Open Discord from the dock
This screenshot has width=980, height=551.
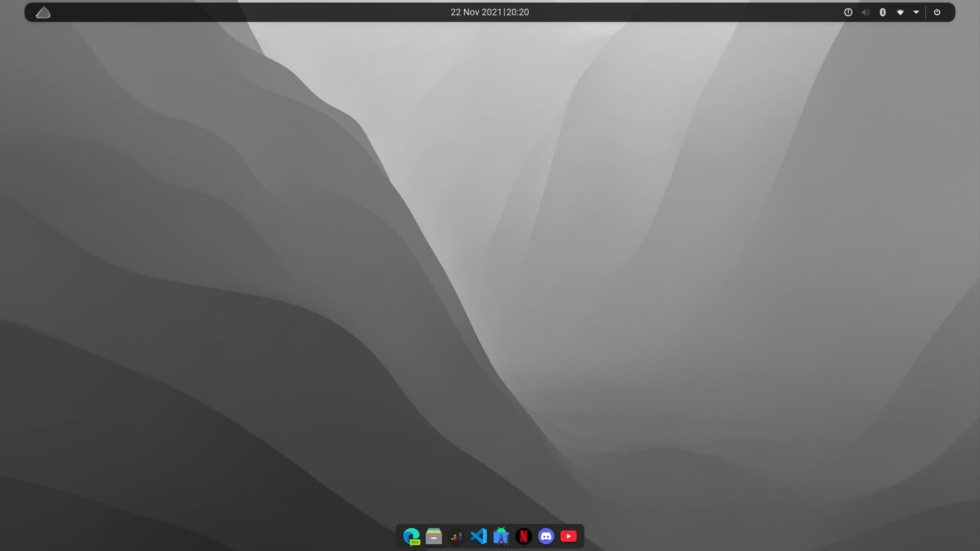click(x=546, y=536)
